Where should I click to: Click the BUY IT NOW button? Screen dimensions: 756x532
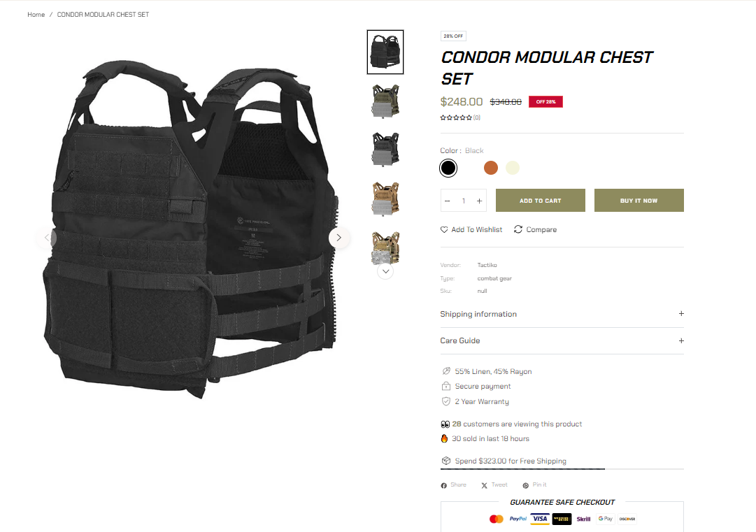pyautogui.click(x=639, y=201)
